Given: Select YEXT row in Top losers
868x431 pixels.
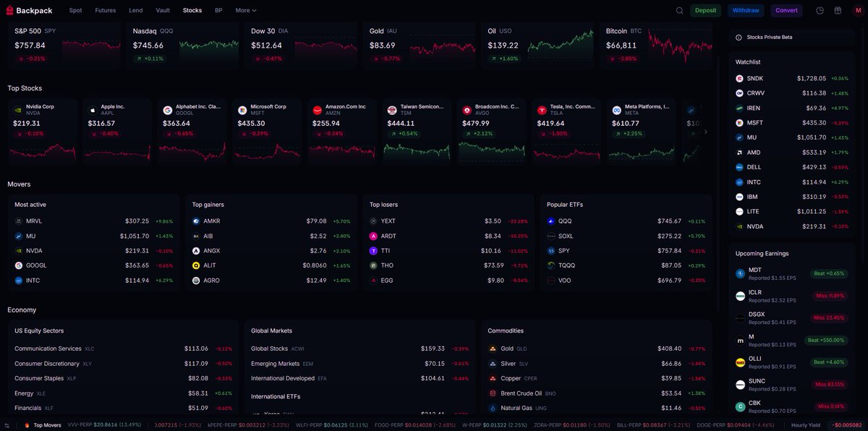Looking at the screenshot, I should point(448,221).
